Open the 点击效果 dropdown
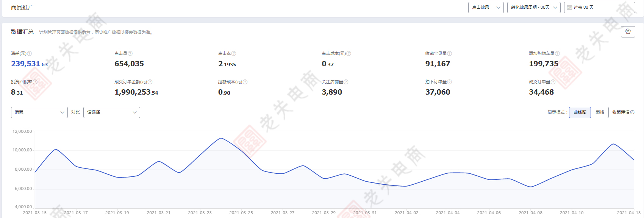The height and width of the screenshot is (218, 644). coord(486,8)
